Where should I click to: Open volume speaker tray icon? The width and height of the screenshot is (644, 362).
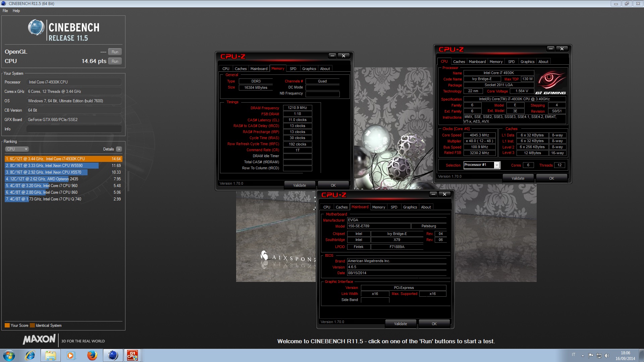pos(607,356)
